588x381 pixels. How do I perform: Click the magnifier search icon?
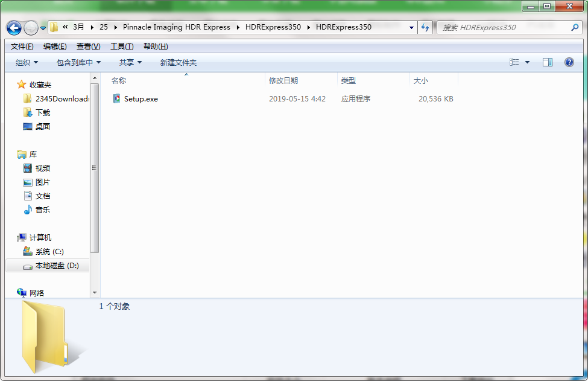(x=575, y=27)
